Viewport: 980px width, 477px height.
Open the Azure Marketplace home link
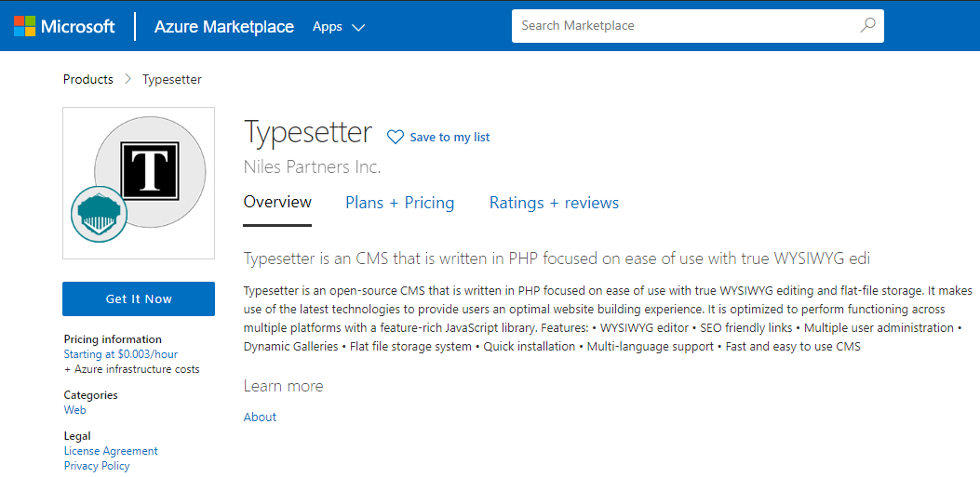tap(224, 27)
